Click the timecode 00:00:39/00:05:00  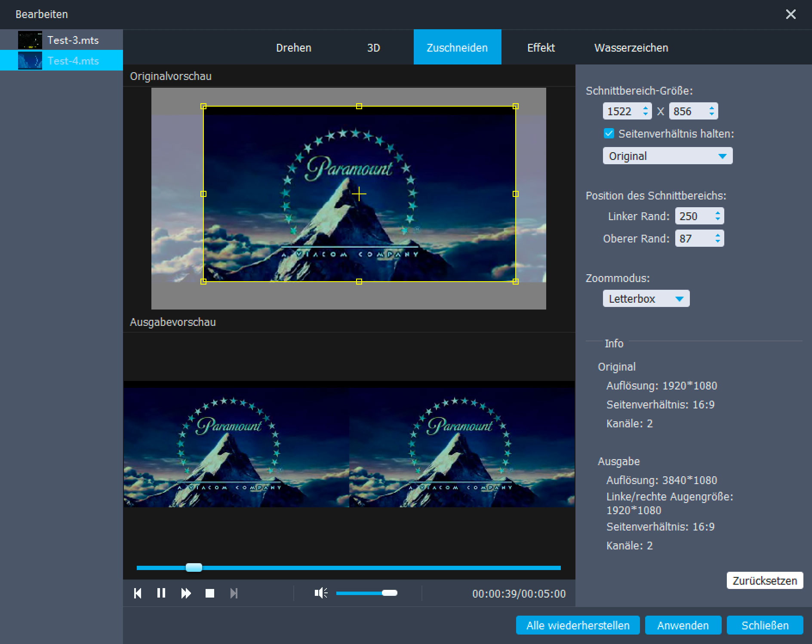click(x=519, y=594)
